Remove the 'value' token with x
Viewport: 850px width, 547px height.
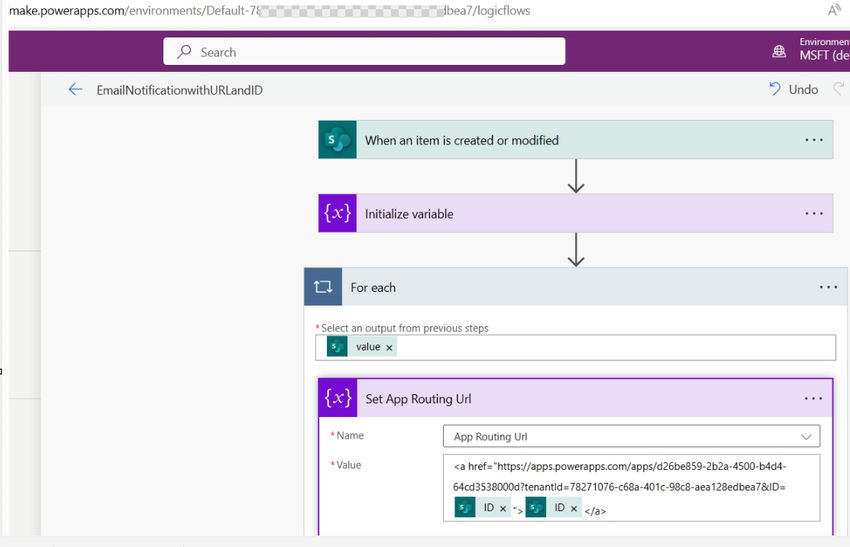click(389, 347)
